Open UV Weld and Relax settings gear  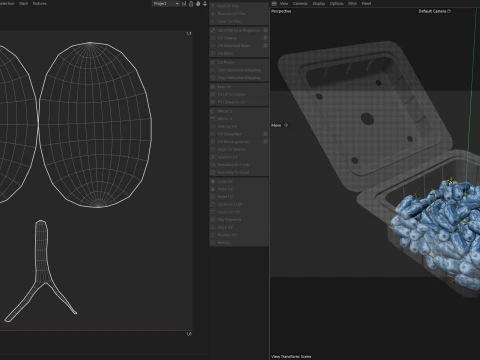pos(265,46)
